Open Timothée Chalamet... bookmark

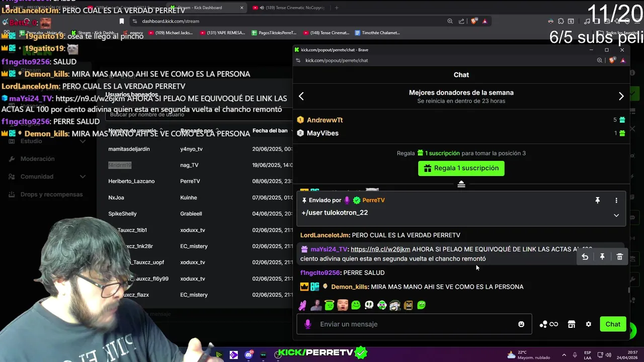point(377,33)
